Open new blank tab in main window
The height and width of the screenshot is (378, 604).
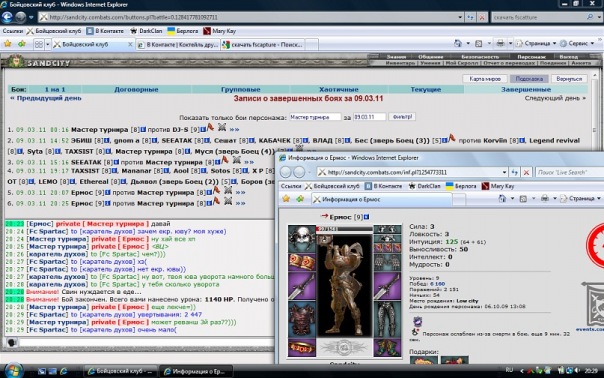pos(312,45)
